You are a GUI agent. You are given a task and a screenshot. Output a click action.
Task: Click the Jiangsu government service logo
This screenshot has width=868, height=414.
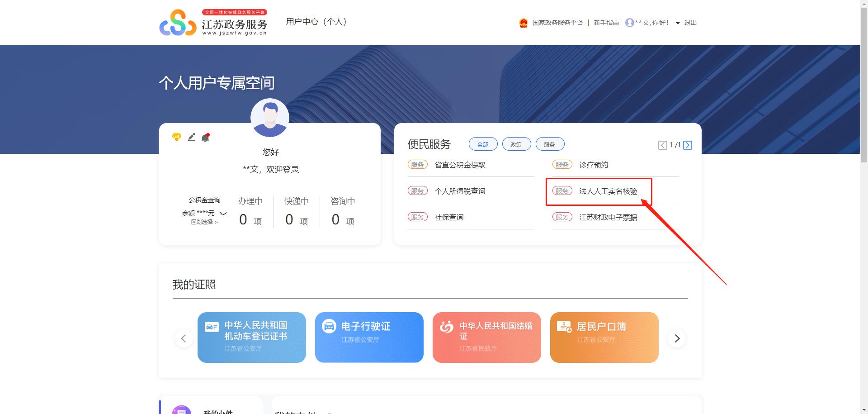[213, 23]
